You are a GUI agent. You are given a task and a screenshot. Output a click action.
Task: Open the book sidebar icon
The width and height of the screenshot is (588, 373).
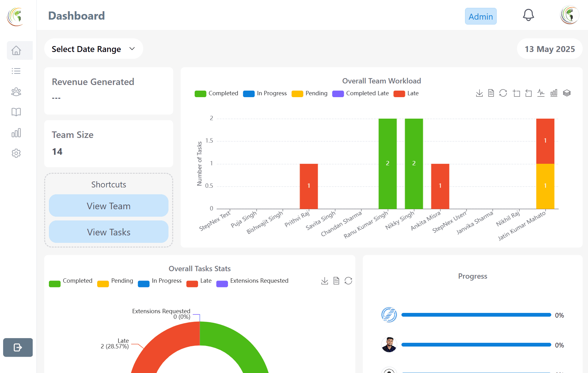[x=16, y=112]
